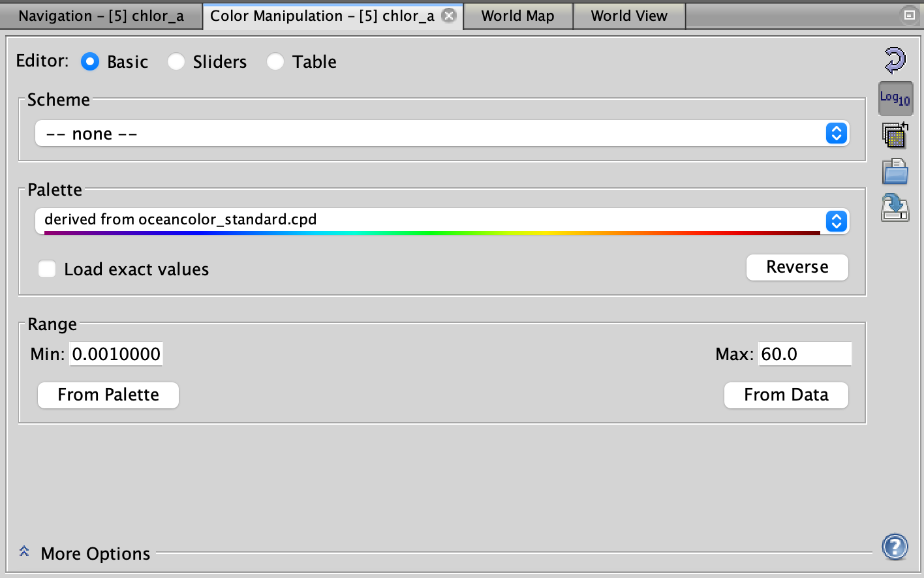Import a color palette from file

coord(895,172)
